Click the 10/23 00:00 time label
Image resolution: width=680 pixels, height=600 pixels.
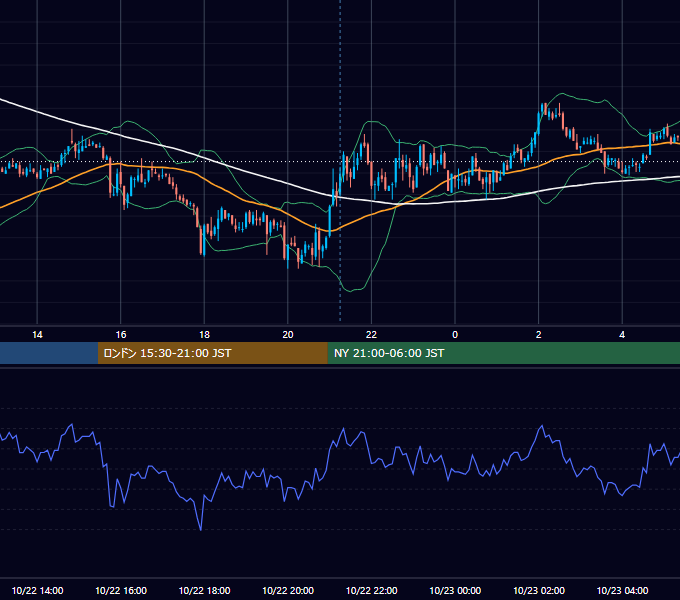[455, 590]
